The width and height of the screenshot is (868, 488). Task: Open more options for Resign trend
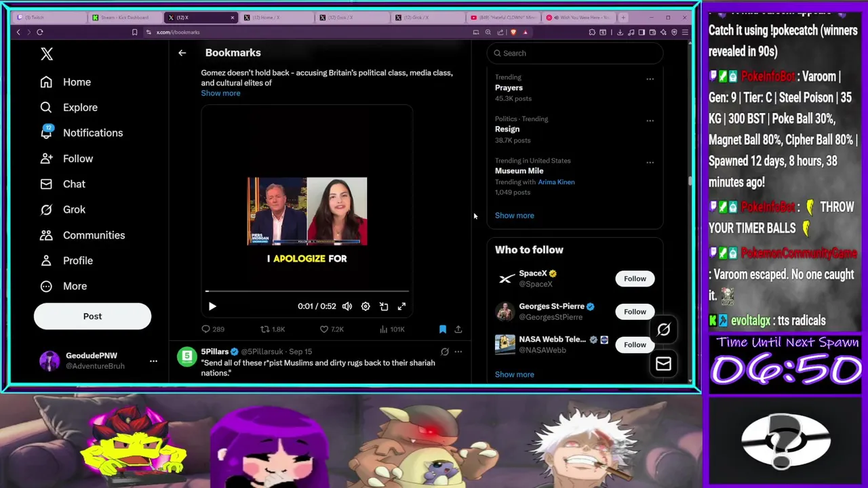pyautogui.click(x=650, y=121)
